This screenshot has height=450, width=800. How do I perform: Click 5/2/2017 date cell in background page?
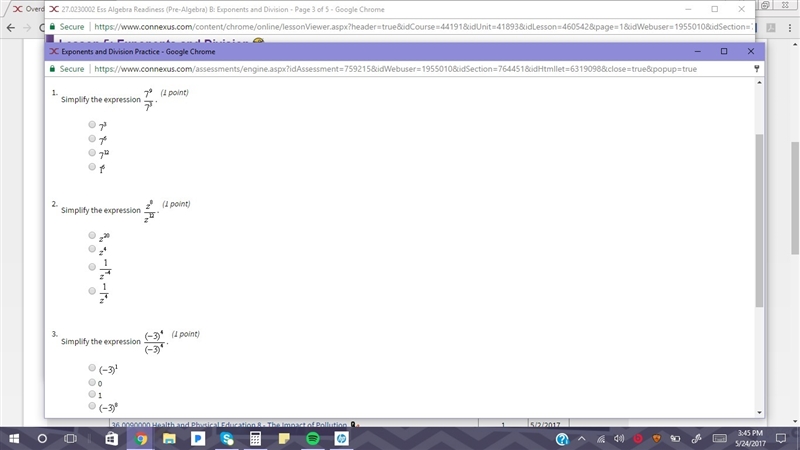[545, 424]
